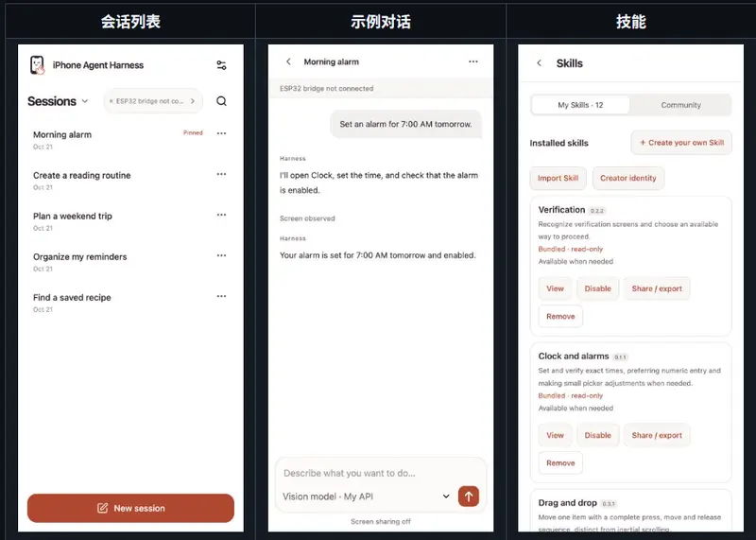This screenshot has width=756, height=540.
Task: Remove the Verification skill
Action: (x=560, y=317)
